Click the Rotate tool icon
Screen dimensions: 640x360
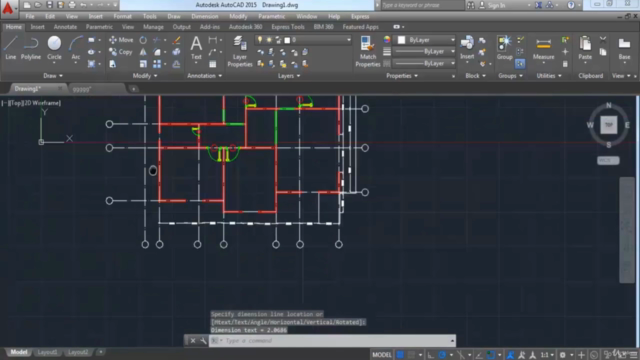click(x=143, y=40)
